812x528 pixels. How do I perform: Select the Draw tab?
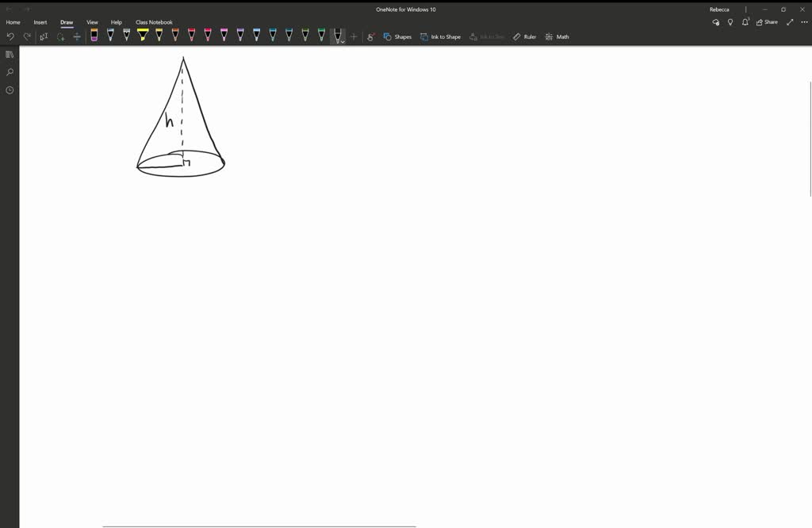click(x=67, y=22)
